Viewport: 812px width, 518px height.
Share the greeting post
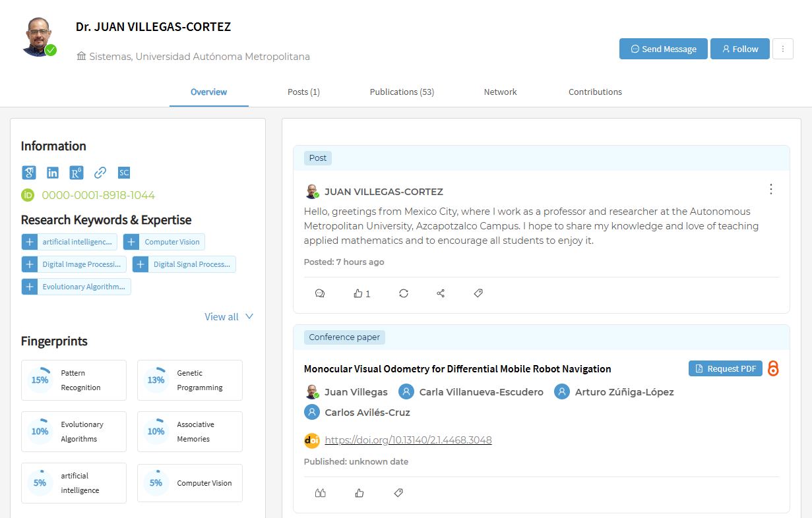coord(441,293)
